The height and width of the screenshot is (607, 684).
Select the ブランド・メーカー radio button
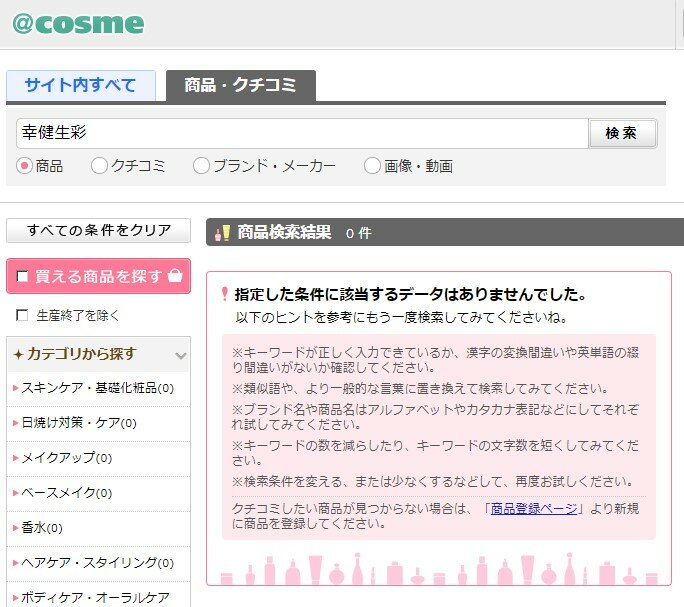pos(201,166)
